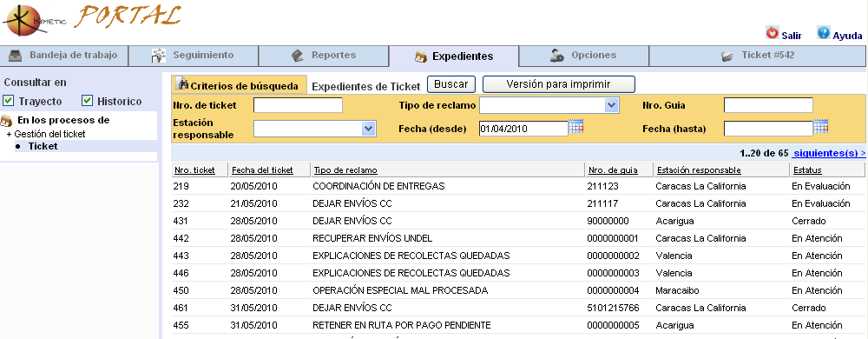Click COORDINACIÓN DE ENTREGAS claim cell
Image resolution: width=868 pixels, height=339 pixels.
(x=378, y=186)
